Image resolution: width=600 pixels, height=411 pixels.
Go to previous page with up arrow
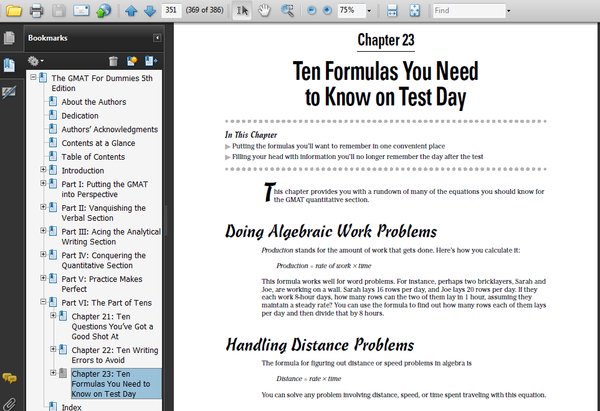point(131,10)
